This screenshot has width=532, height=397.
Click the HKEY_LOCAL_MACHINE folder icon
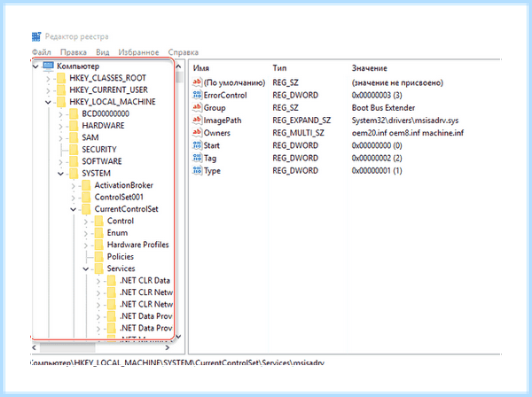point(61,102)
